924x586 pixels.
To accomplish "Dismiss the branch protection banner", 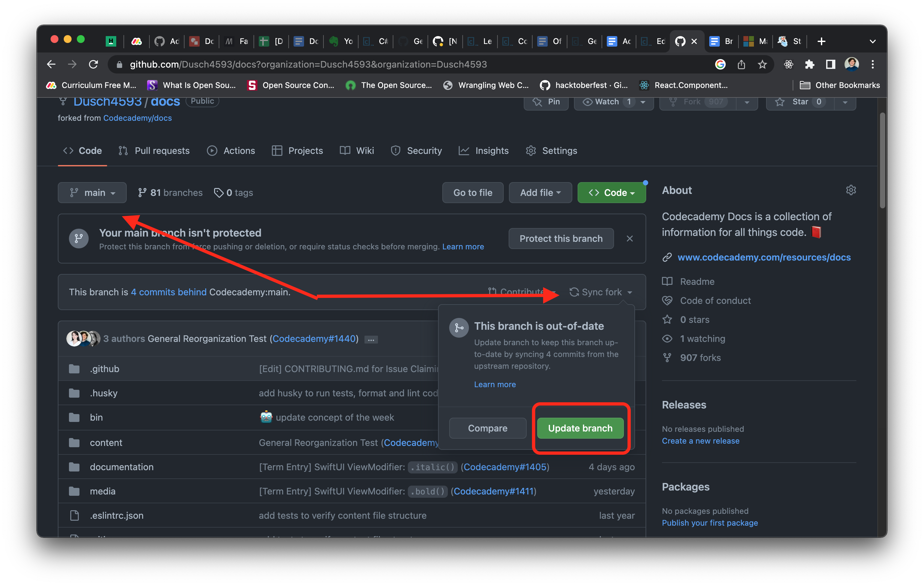I will [630, 239].
